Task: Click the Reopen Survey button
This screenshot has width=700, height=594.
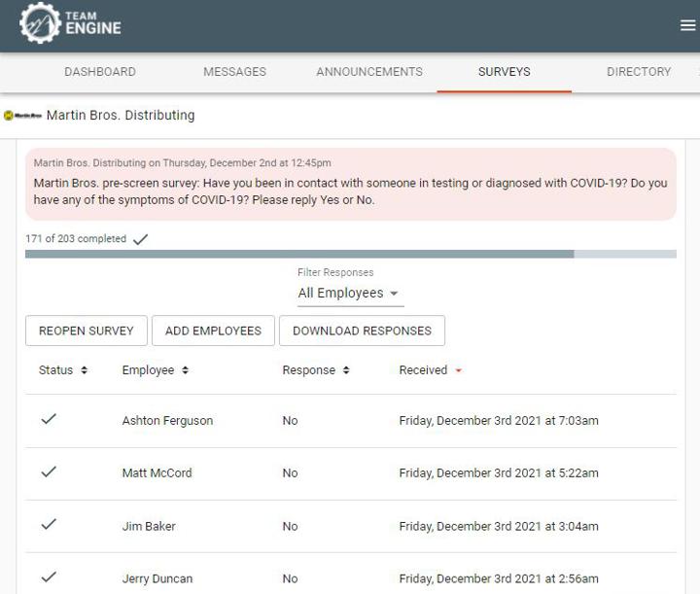Action: pyautogui.click(x=87, y=331)
